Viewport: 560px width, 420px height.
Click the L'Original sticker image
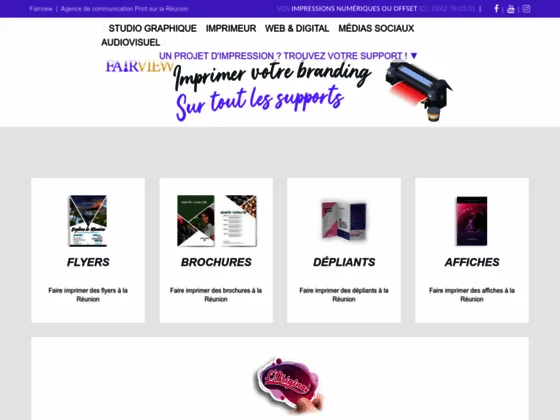click(290, 385)
